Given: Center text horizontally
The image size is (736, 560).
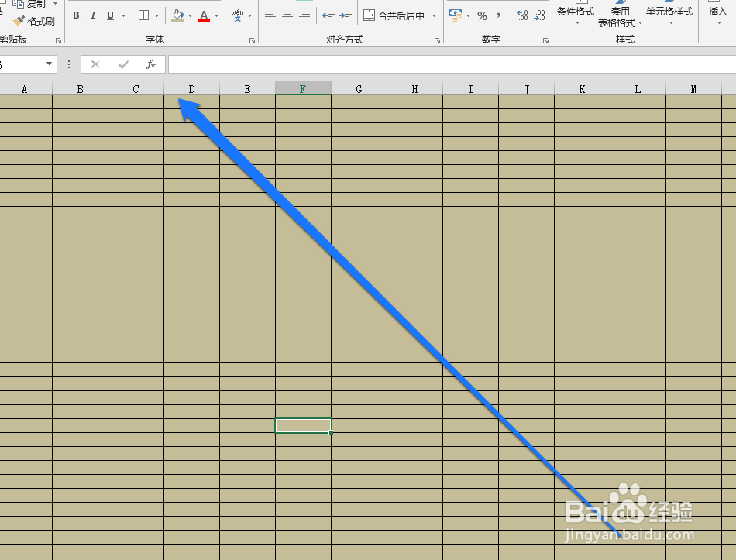Looking at the screenshot, I should (x=287, y=15).
